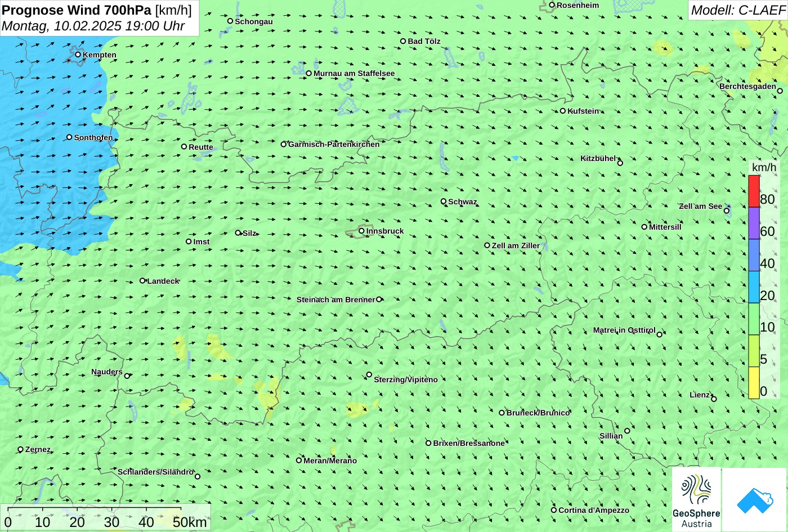Pick the Meran/Merano location marker

tap(299, 461)
